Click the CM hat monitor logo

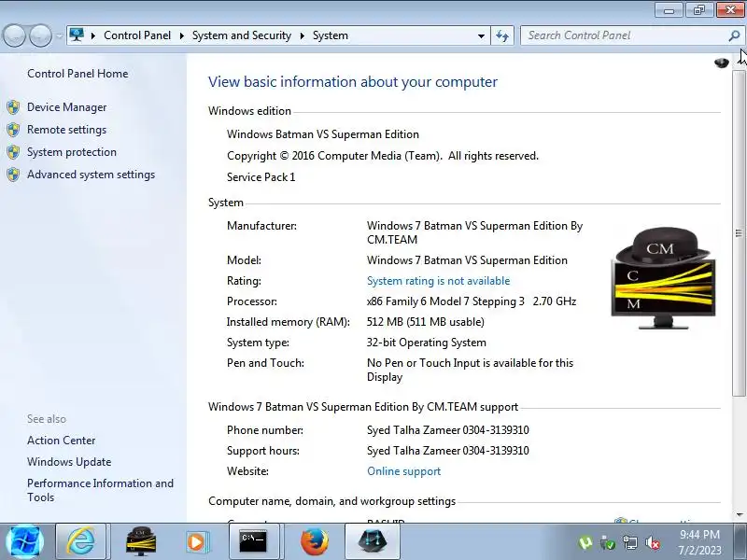(663, 278)
